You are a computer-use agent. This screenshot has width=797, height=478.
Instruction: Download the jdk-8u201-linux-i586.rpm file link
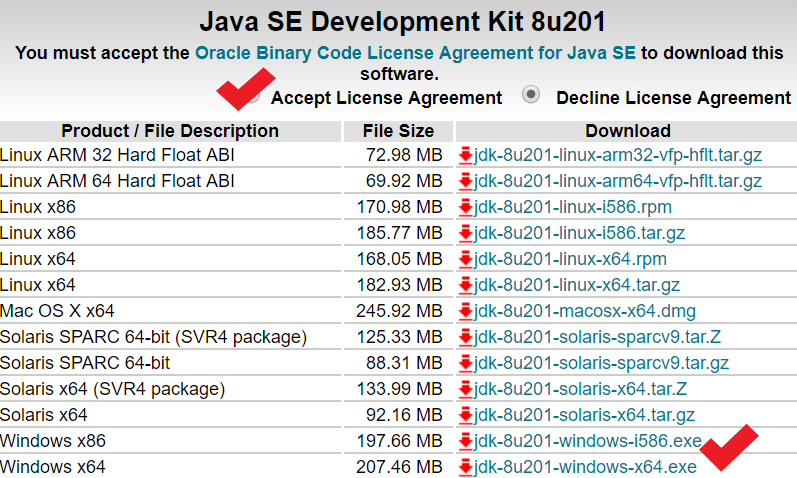pyautogui.click(x=573, y=207)
